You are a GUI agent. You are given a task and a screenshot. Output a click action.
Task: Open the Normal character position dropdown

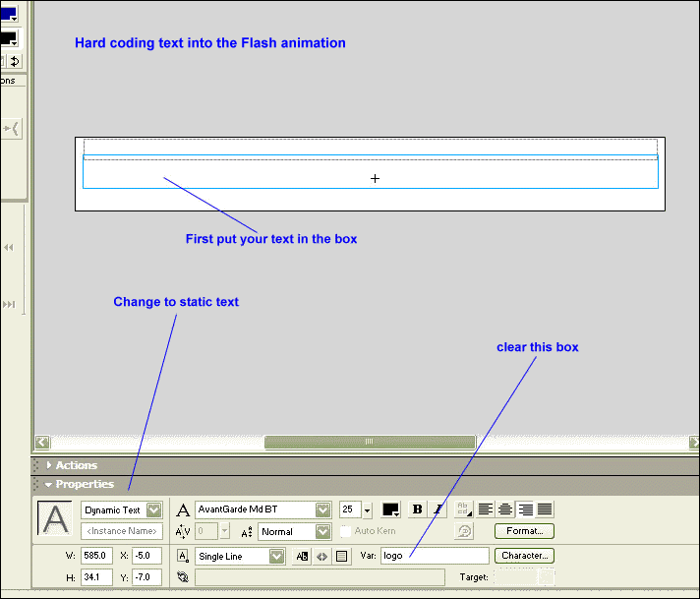click(322, 531)
